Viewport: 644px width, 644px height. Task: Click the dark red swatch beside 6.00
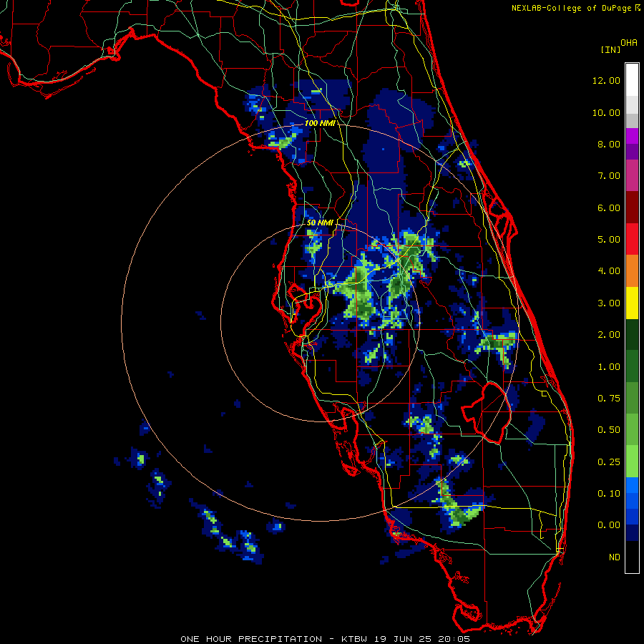632,208
